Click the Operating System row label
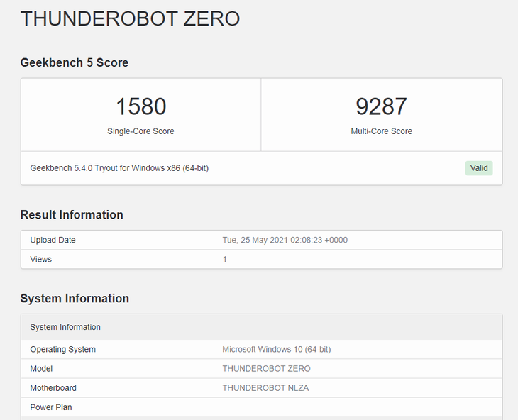The height and width of the screenshot is (420, 518). [x=62, y=349]
